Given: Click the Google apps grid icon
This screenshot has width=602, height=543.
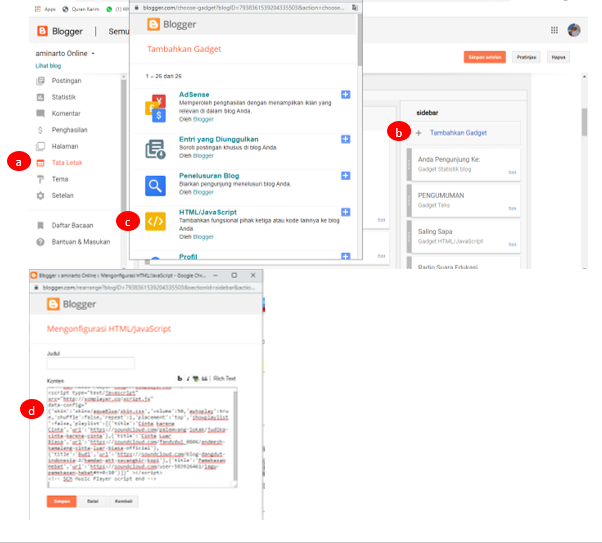Looking at the screenshot, I should click(x=554, y=30).
